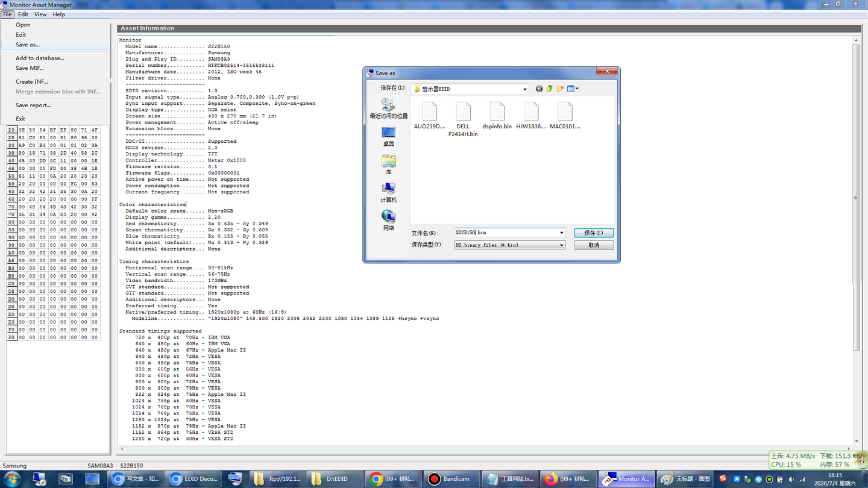Click the Modeline "1920x1080" timing line
This screenshot has height=488, width=868.
(285, 319)
